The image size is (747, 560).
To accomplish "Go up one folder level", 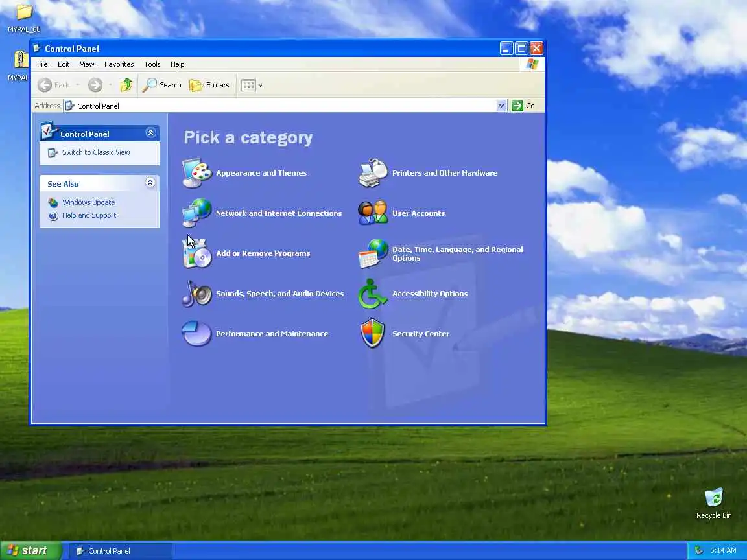I will tap(126, 85).
